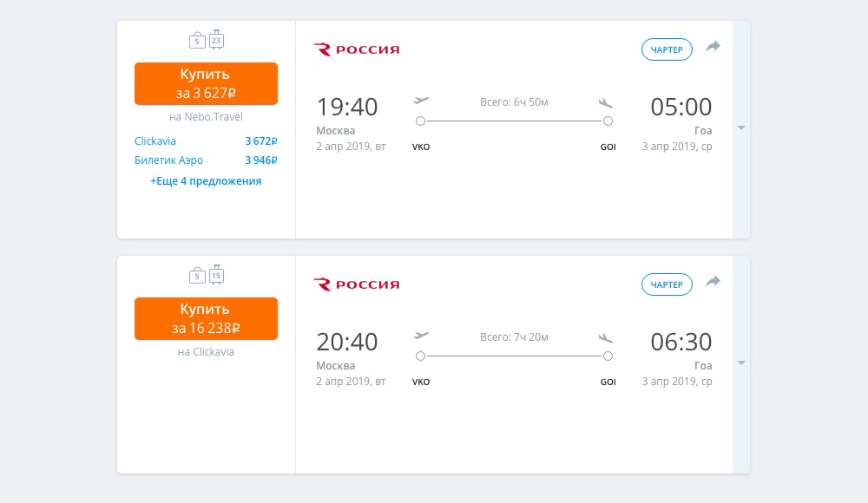Click the Rossiya airline logo on second ticket
The width and height of the screenshot is (868, 503).
[x=357, y=284]
